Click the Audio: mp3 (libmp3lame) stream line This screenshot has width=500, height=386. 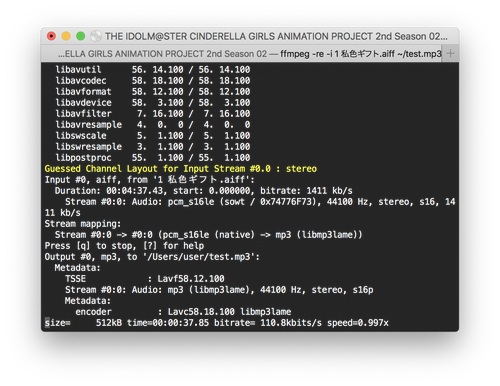pyautogui.click(x=219, y=289)
